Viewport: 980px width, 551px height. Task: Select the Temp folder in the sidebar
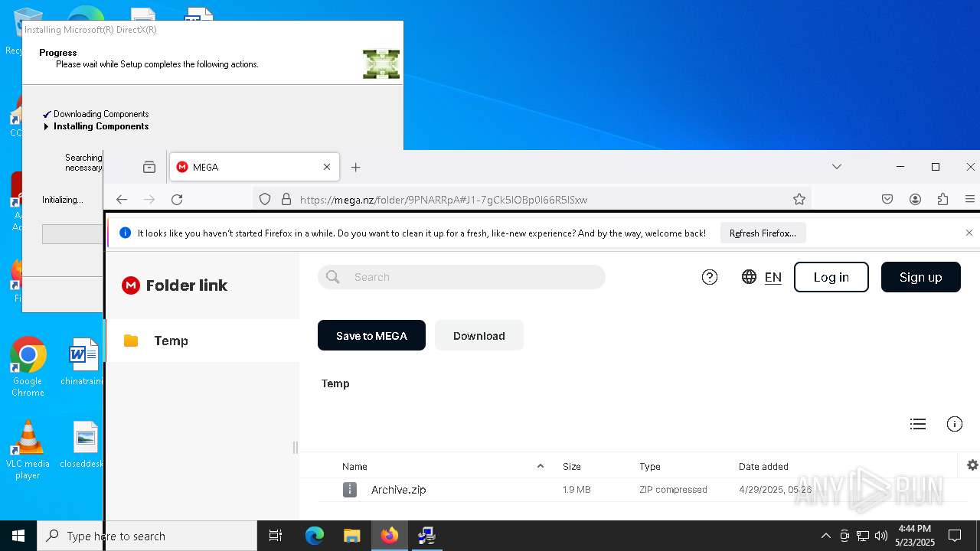(x=202, y=341)
